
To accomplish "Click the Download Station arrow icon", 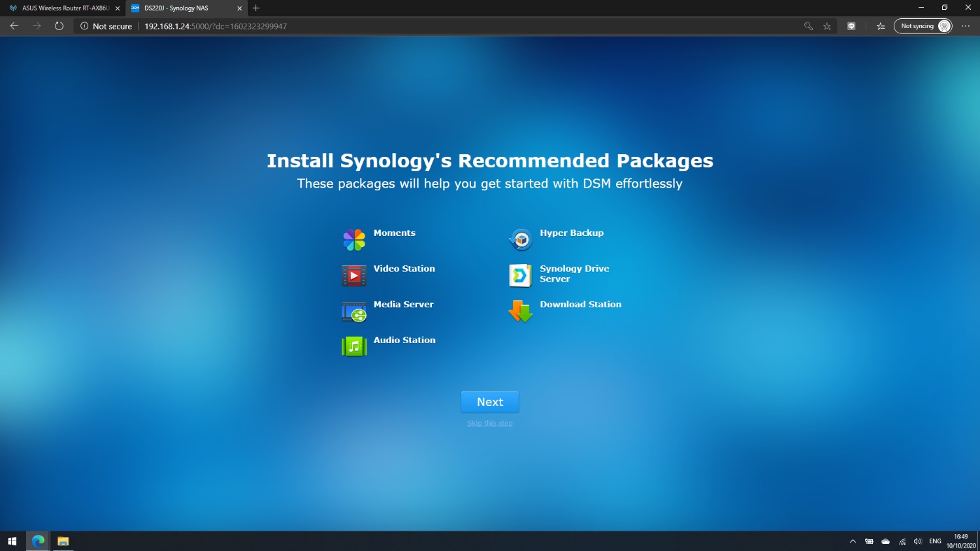I will point(521,312).
